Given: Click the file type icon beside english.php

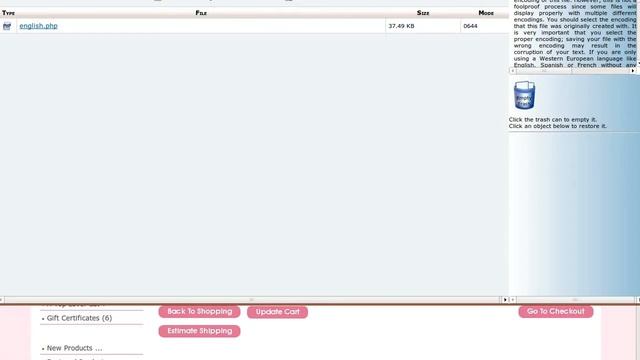Looking at the screenshot, I should coord(7,26).
